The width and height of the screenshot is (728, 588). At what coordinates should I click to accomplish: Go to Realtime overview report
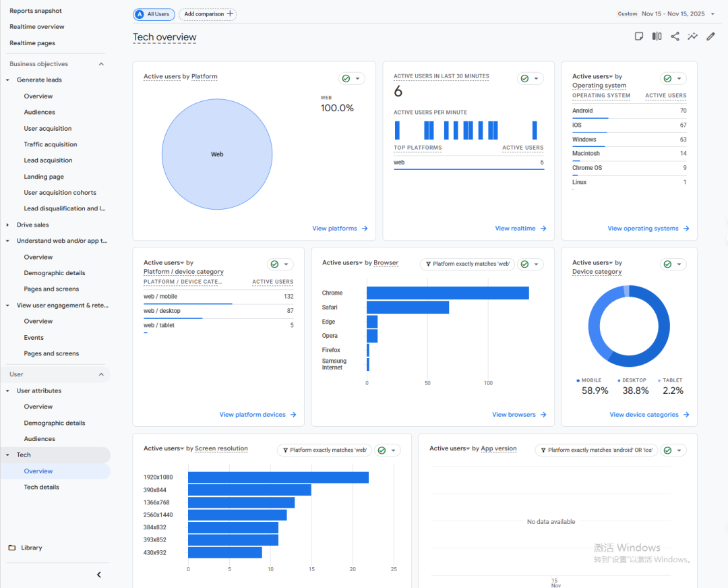click(37, 27)
